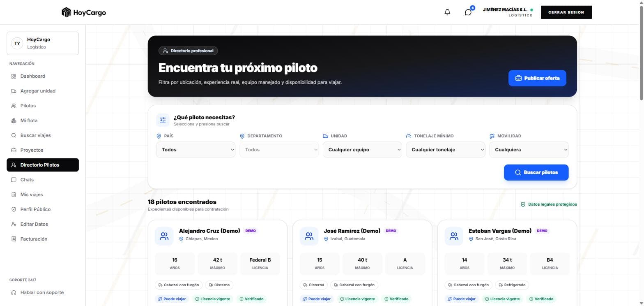Image resolution: width=644 pixels, height=306 pixels.
Task: Open the Departamento dropdown
Action: click(x=279, y=150)
